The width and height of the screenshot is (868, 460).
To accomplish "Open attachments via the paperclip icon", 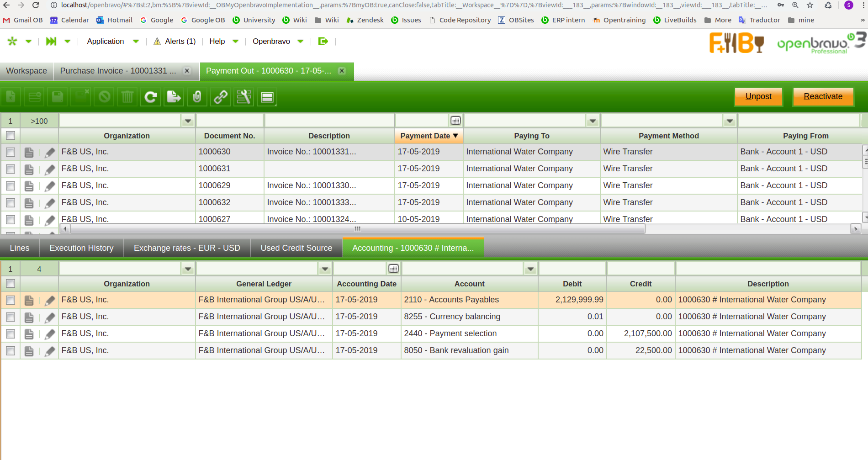I will 197,97.
